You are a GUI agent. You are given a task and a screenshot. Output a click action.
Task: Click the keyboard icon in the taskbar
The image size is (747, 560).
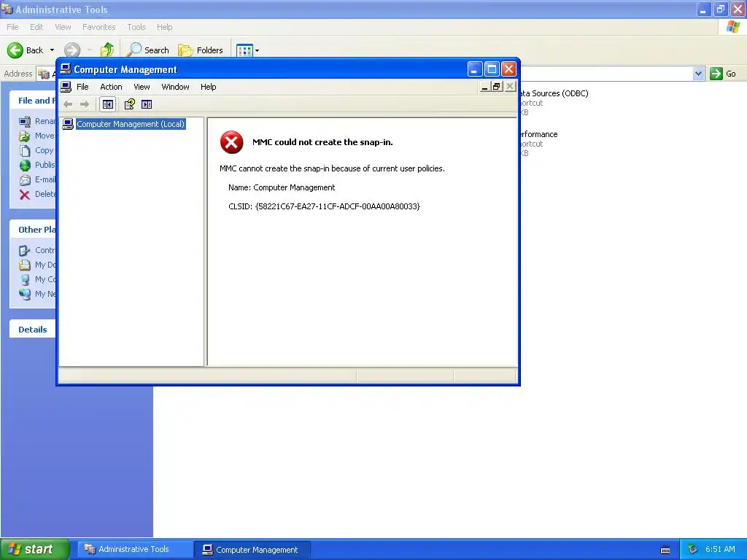click(x=665, y=550)
